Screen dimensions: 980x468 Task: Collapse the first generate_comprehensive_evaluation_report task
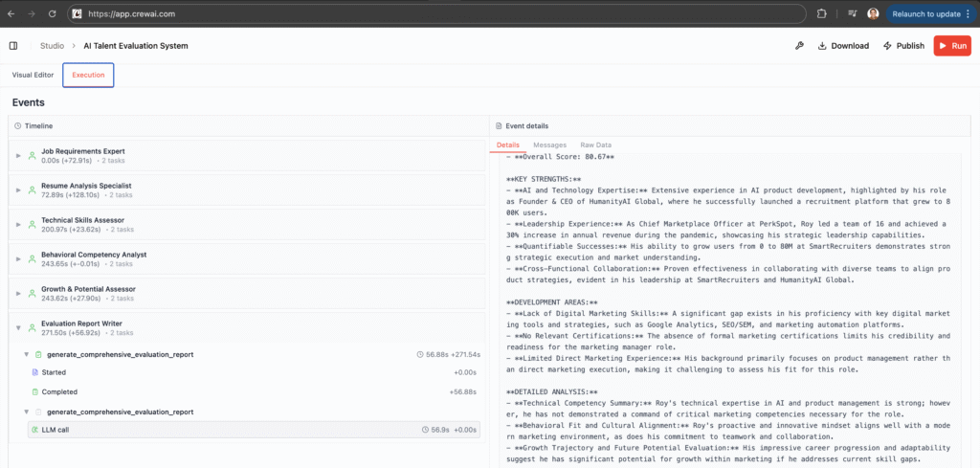point(27,354)
